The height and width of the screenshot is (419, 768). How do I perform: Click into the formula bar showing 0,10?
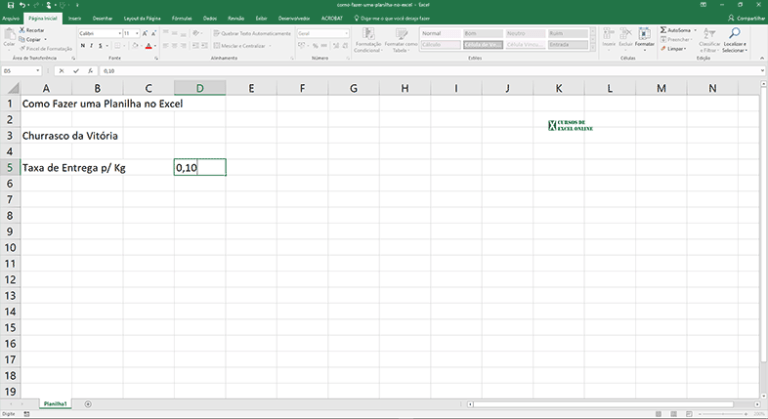pos(430,71)
